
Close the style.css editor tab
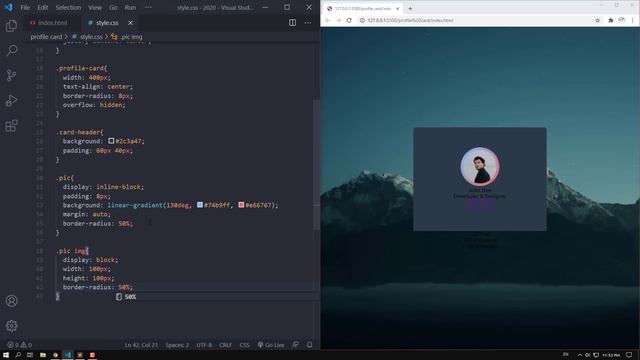click(x=130, y=23)
